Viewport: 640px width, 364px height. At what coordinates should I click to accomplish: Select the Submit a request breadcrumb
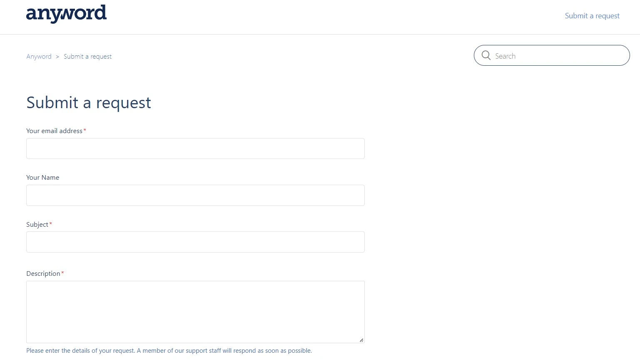[87, 57]
